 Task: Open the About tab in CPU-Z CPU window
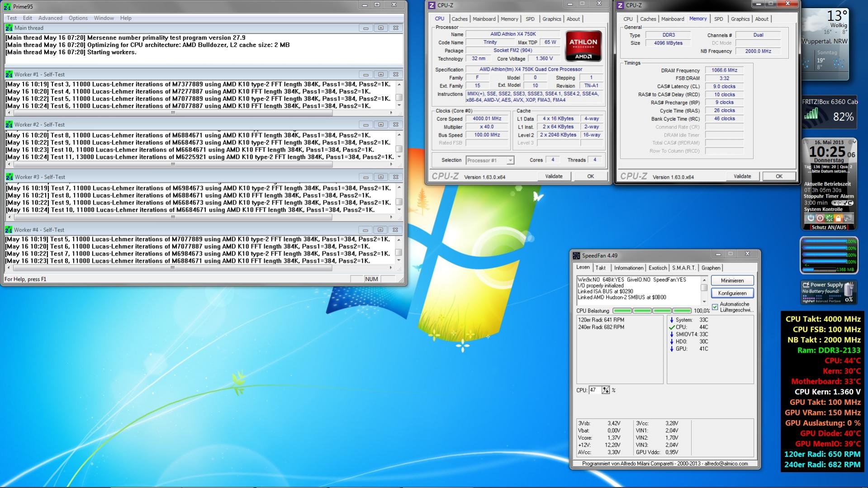[573, 19]
